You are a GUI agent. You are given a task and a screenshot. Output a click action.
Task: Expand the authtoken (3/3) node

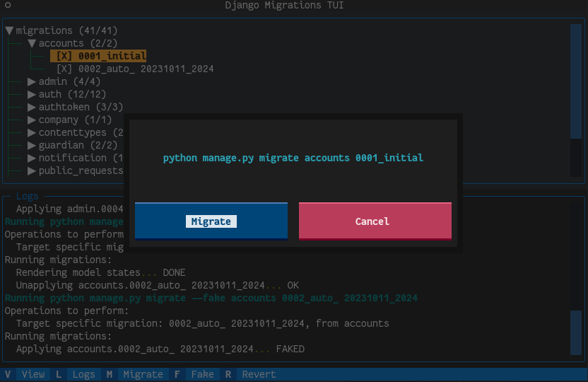pyautogui.click(x=32, y=107)
